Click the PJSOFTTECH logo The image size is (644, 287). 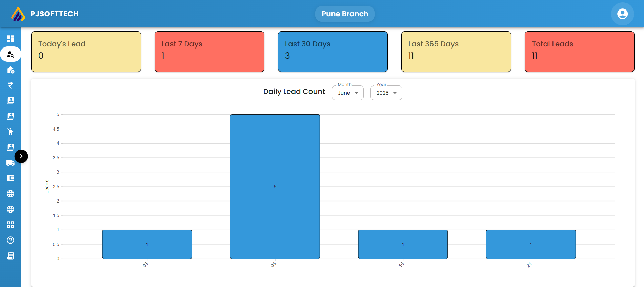coord(18,14)
